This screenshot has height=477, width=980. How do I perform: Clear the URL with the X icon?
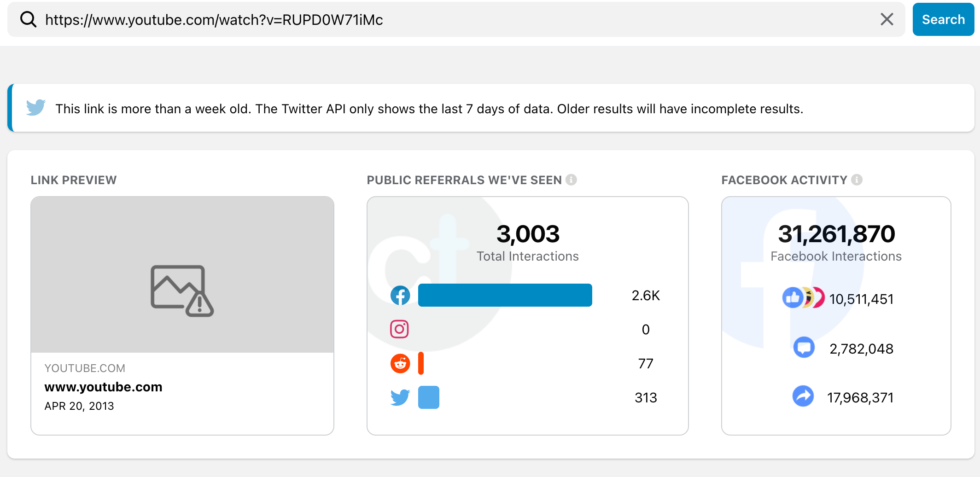click(887, 19)
